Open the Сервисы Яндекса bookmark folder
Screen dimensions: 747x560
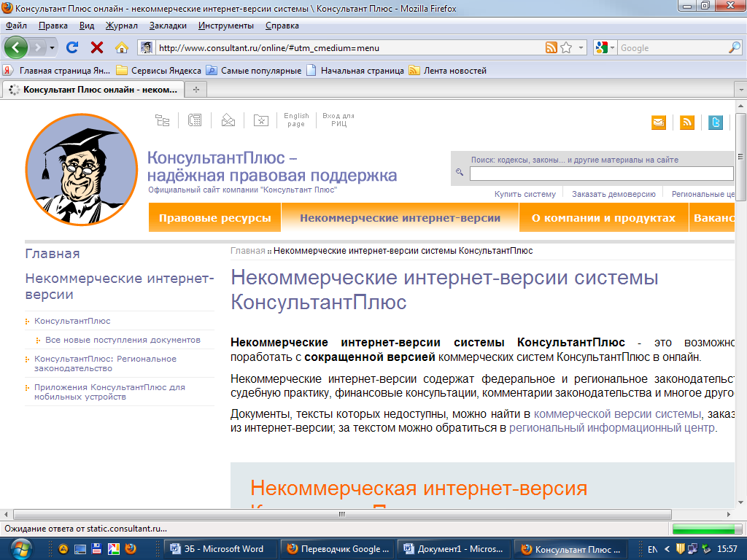pyautogui.click(x=158, y=71)
